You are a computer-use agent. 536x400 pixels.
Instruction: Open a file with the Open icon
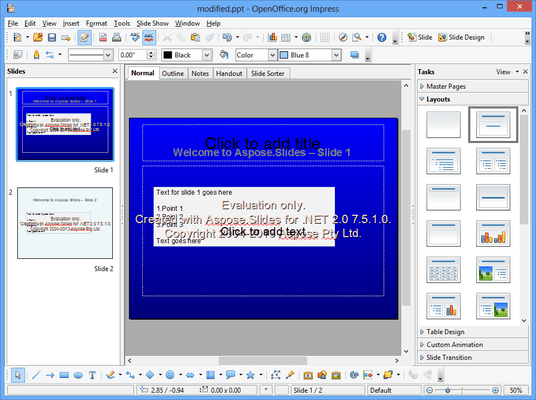point(38,37)
